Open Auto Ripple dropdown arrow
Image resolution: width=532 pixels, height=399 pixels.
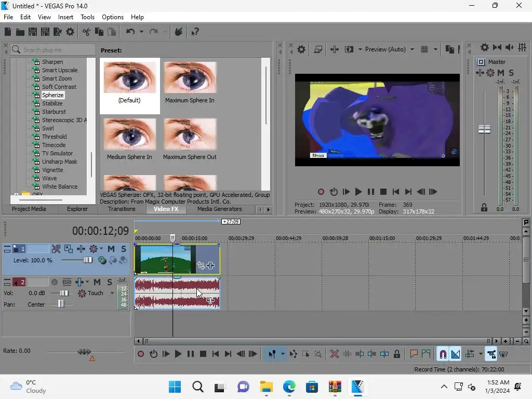click(x=481, y=354)
